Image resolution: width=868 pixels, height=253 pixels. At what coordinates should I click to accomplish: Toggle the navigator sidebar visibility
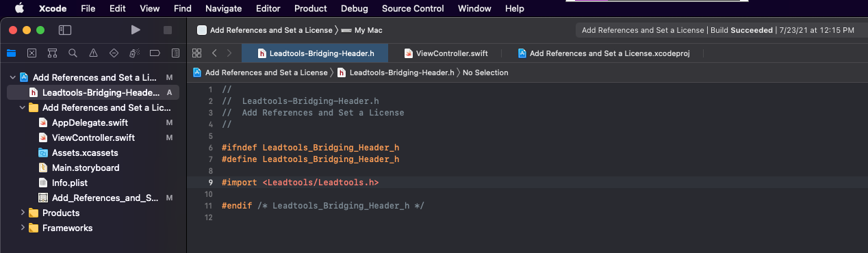pos(65,30)
